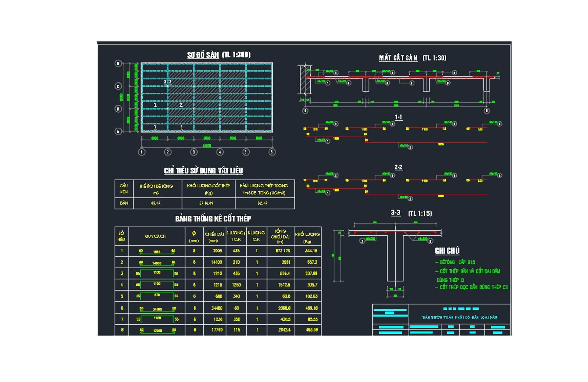Image resolution: width=588 pixels, height=382 pixels.
Task: Select the '(TL 1:300)' scale label
Action: 236,55
